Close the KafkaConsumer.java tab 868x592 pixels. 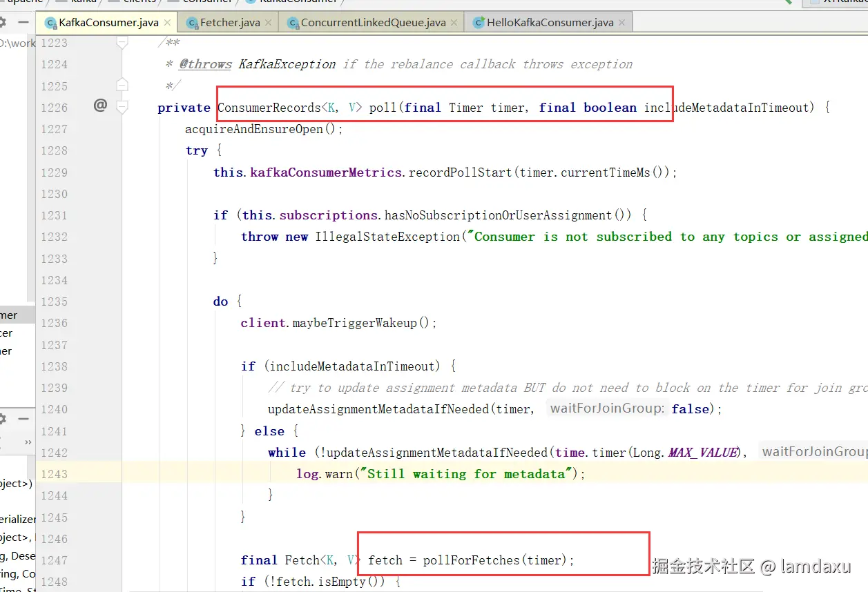click(166, 23)
